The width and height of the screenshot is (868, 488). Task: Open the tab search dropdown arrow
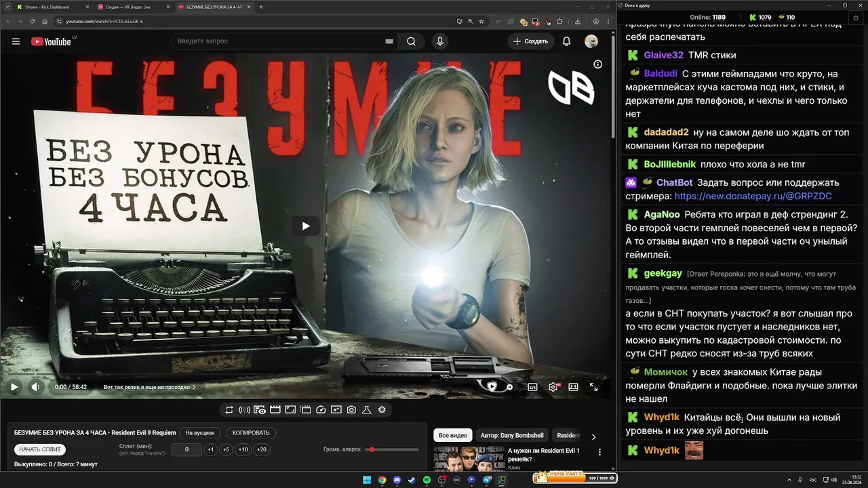pyautogui.click(x=6, y=7)
